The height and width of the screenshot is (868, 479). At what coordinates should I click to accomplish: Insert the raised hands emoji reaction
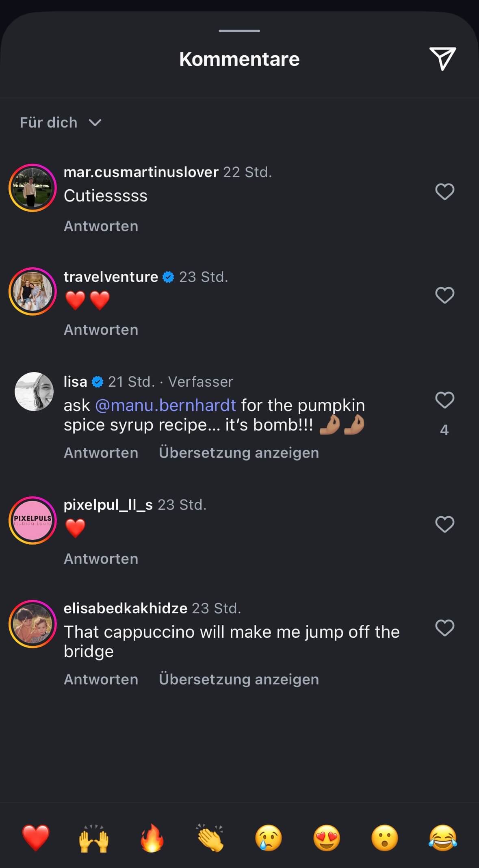(94, 838)
